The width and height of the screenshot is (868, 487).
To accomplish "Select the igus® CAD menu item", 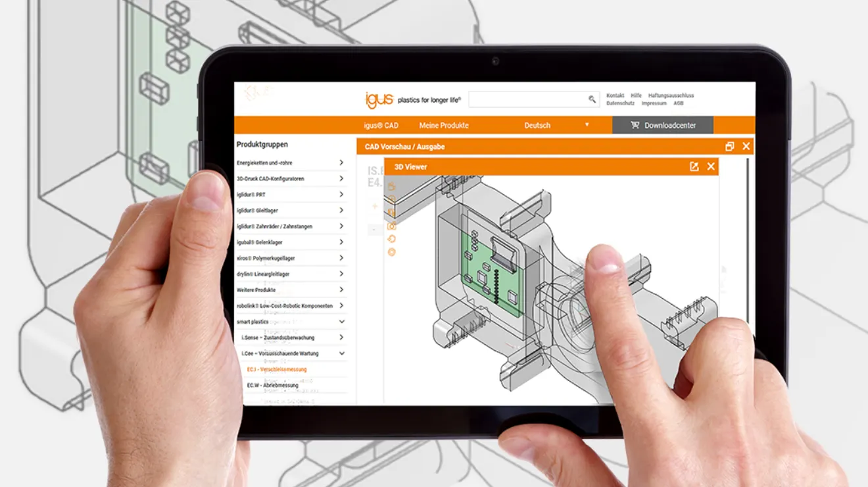I will (381, 124).
